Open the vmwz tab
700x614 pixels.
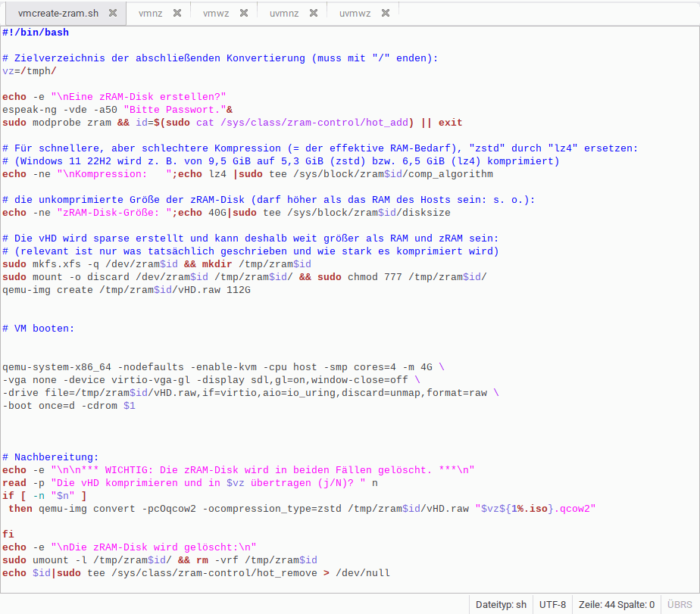[216, 14]
